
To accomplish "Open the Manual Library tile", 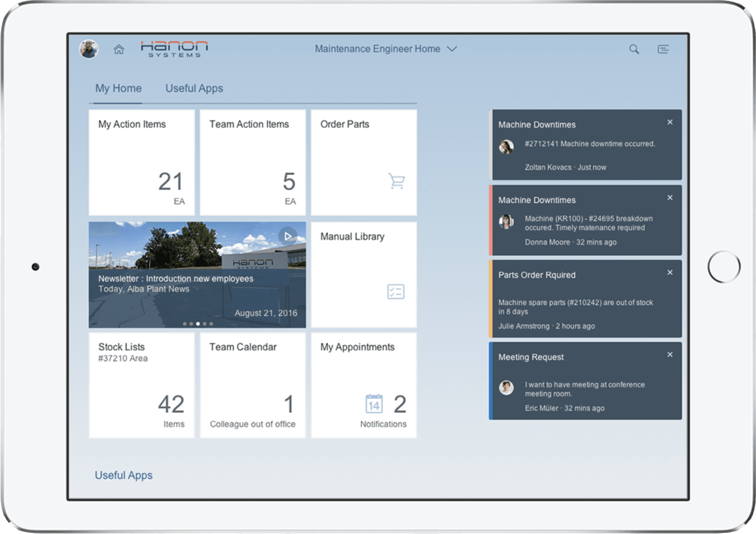I will (x=364, y=275).
